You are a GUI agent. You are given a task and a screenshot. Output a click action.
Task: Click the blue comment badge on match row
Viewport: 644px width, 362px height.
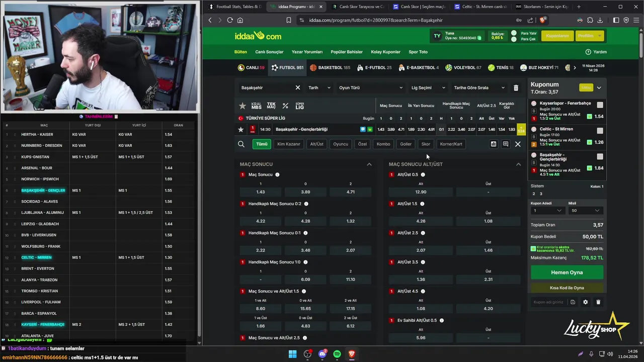pyautogui.click(x=363, y=129)
